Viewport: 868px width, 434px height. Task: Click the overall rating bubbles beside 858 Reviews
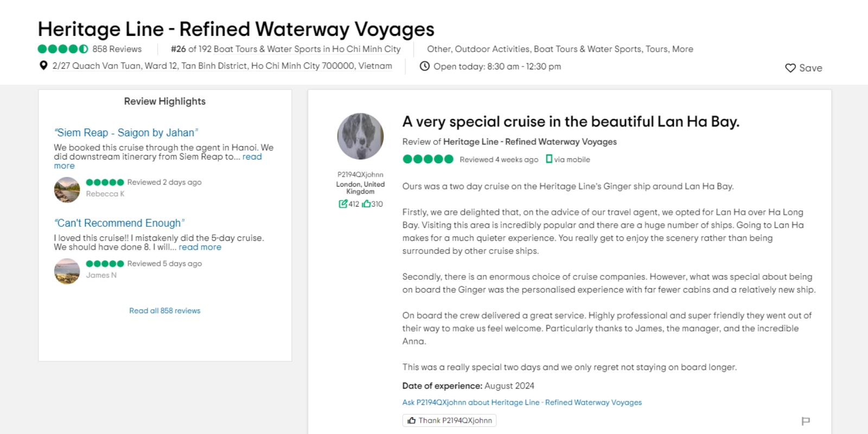click(x=63, y=49)
